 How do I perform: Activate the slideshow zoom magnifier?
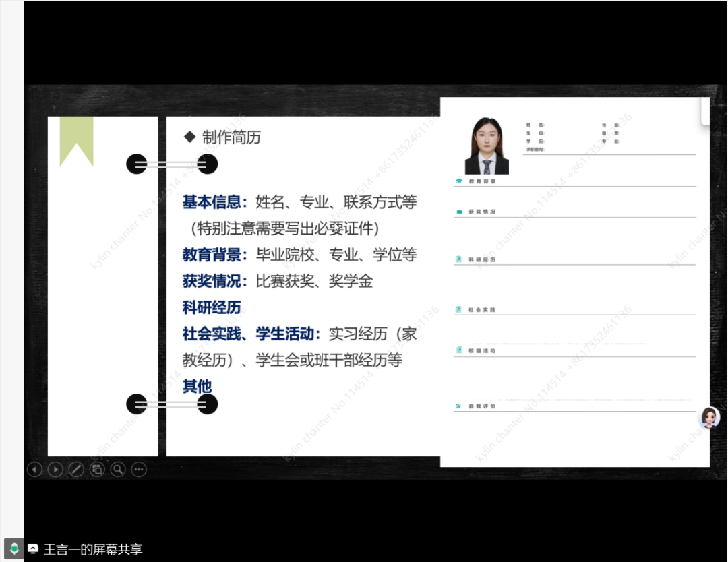tap(118, 469)
